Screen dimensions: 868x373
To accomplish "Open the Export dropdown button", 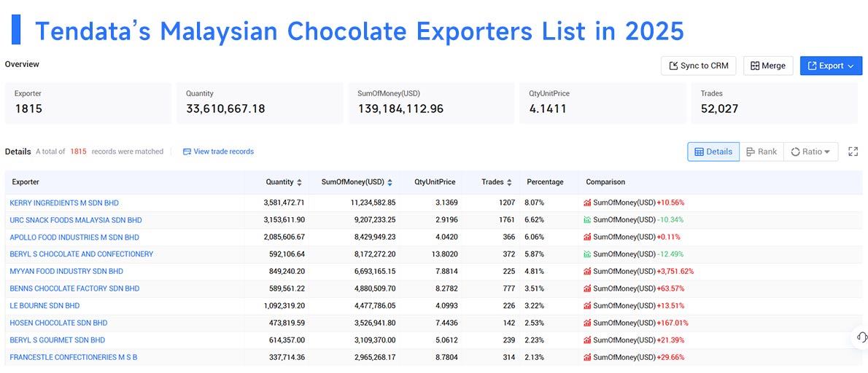I will [831, 66].
